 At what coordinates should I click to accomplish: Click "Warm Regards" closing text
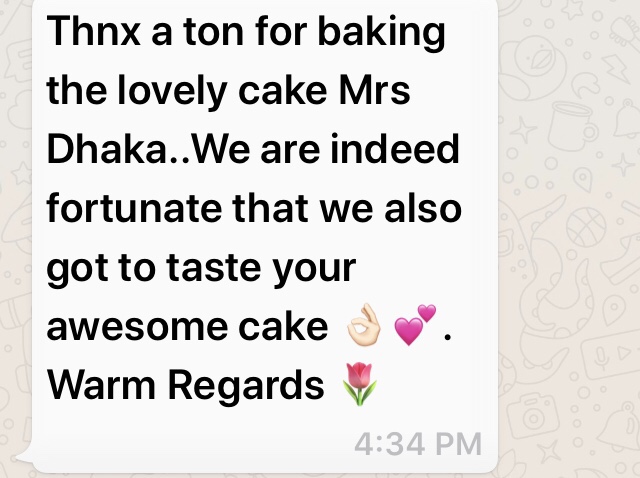(x=186, y=388)
